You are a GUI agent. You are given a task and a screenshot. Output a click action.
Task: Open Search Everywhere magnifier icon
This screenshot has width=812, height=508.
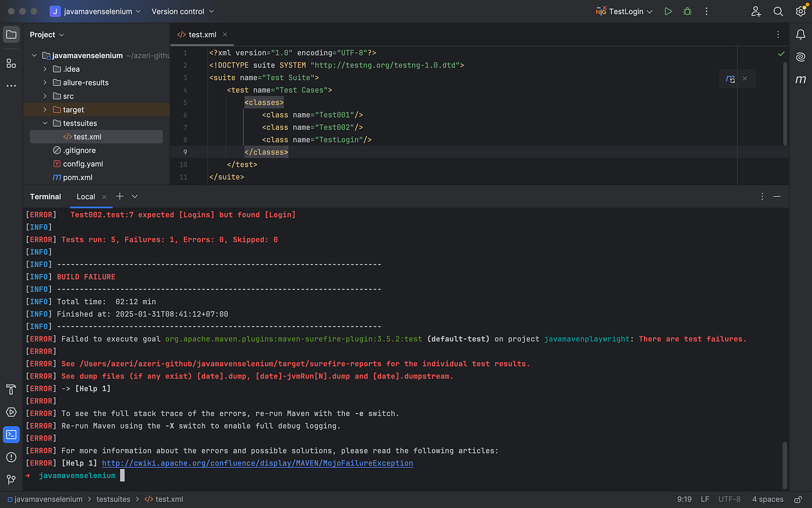pos(778,11)
